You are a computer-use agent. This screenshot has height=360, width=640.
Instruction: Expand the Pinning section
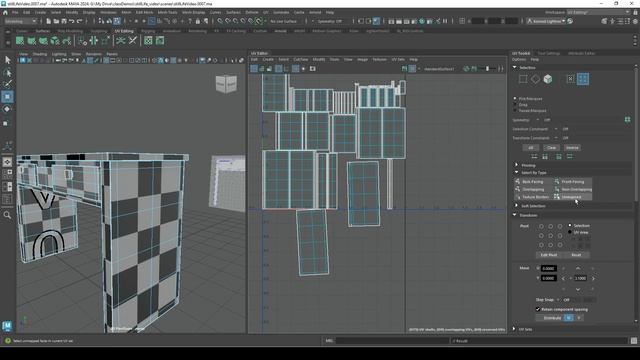point(516,165)
